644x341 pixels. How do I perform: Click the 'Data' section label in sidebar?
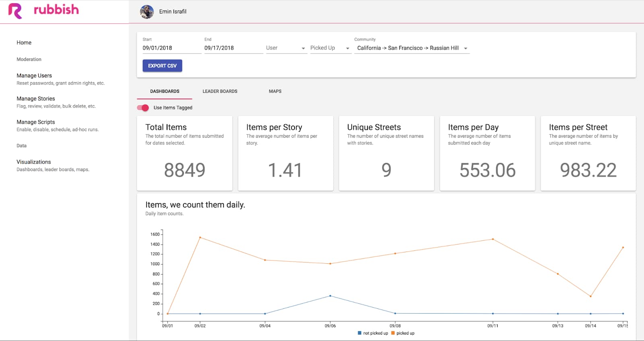coord(21,146)
